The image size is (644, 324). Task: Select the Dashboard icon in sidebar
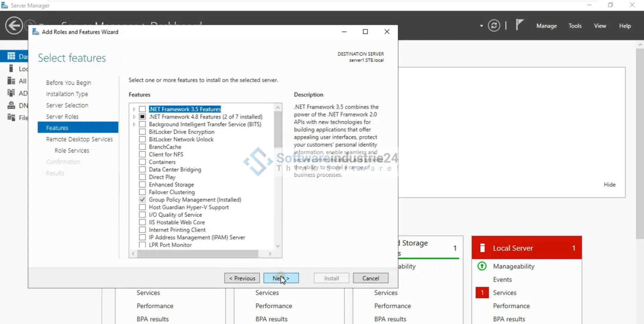click(x=11, y=56)
